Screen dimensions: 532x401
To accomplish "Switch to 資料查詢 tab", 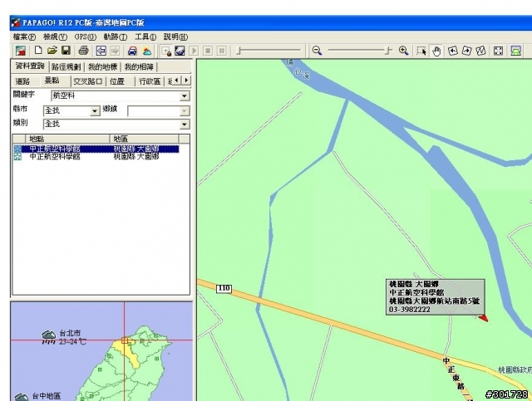I will tap(30, 66).
